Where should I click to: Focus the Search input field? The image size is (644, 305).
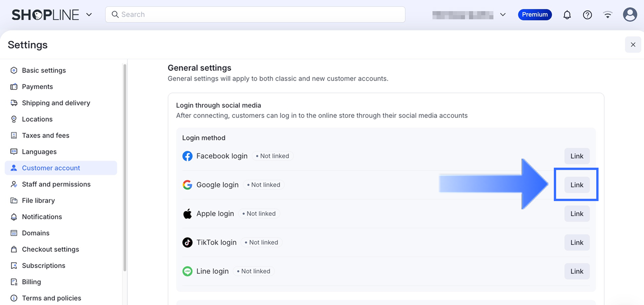258,14
